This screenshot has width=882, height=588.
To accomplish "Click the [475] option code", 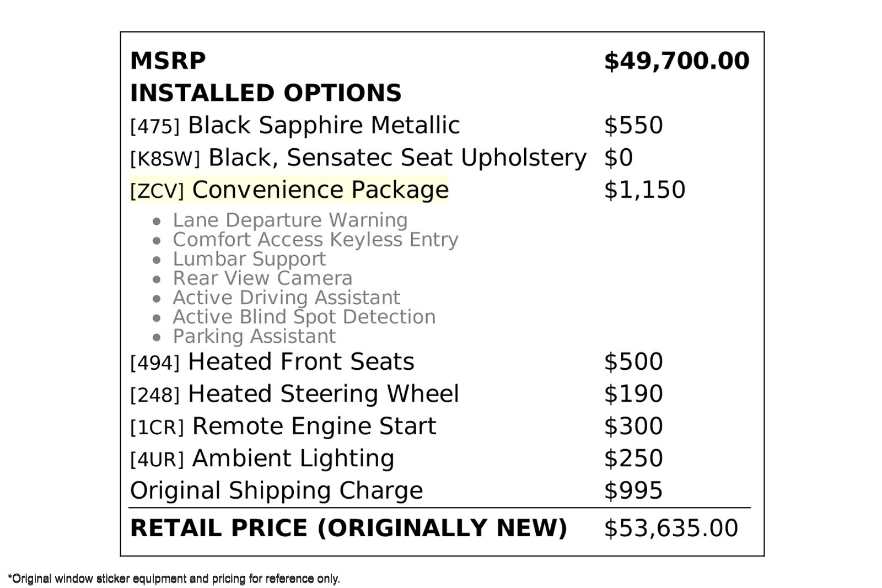I will point(155,127).
